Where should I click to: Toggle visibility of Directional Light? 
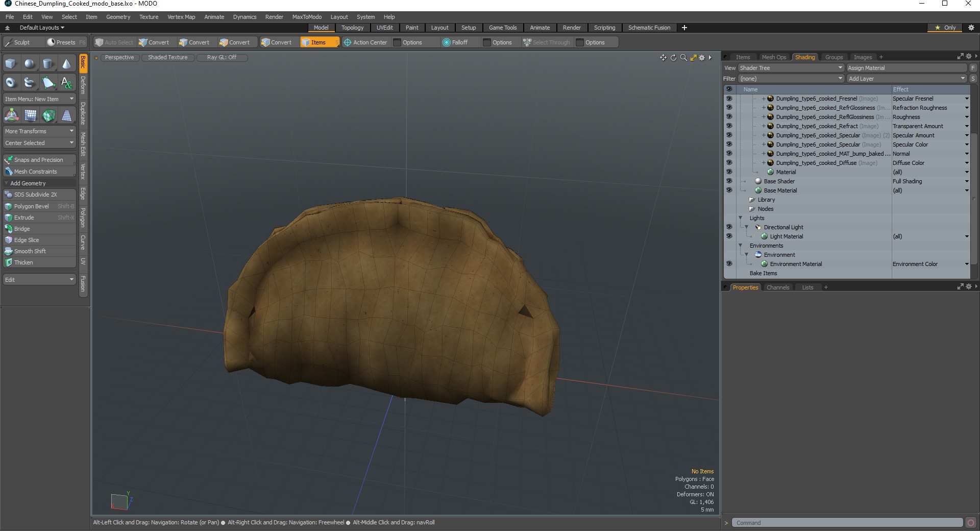click(x=729, y=227)
